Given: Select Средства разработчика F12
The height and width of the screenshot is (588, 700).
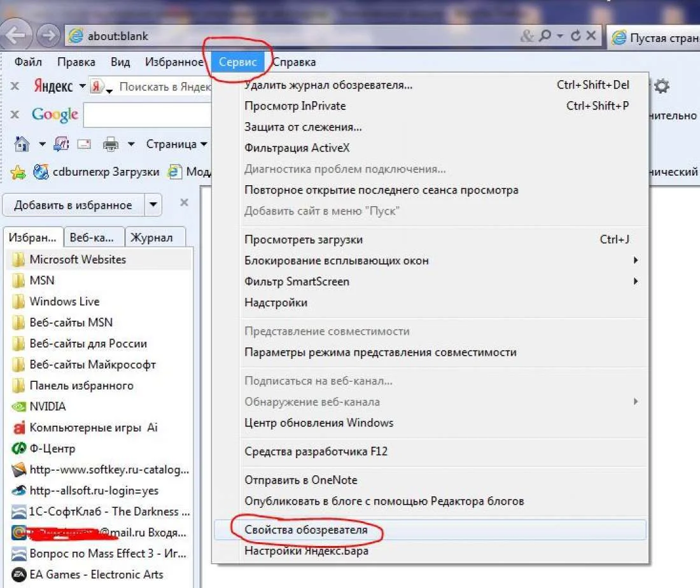Looking at the screenshot, I should (430, 451).
